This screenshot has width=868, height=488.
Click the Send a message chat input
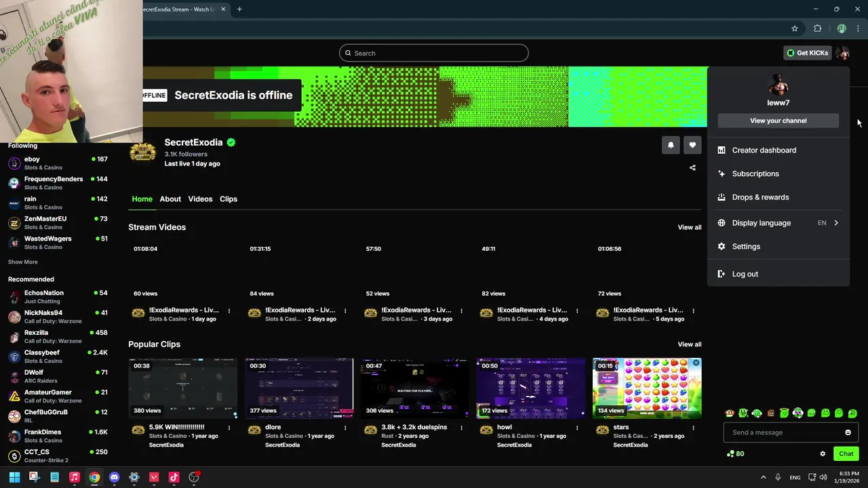point(791,432)
